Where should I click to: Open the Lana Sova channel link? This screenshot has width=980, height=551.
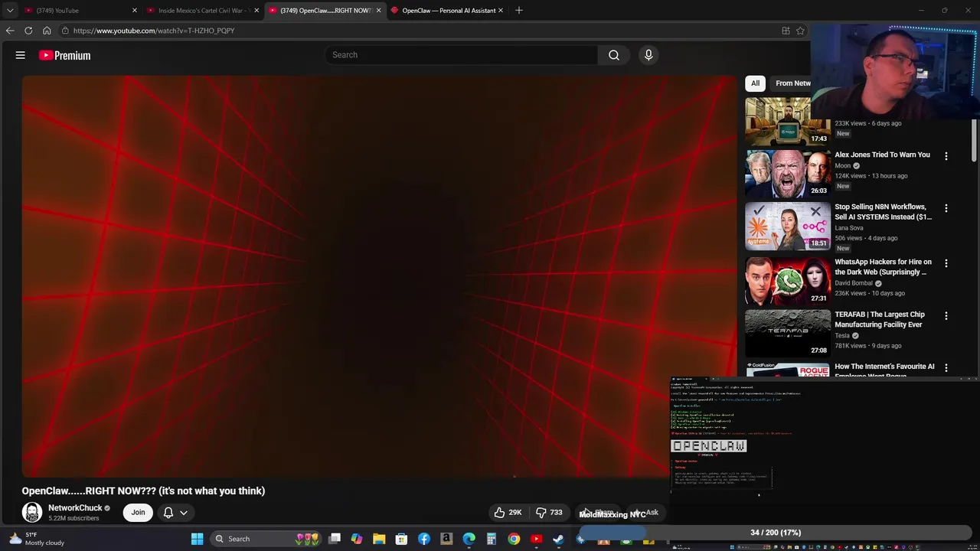pyautogui.click(x=848, y=228)
